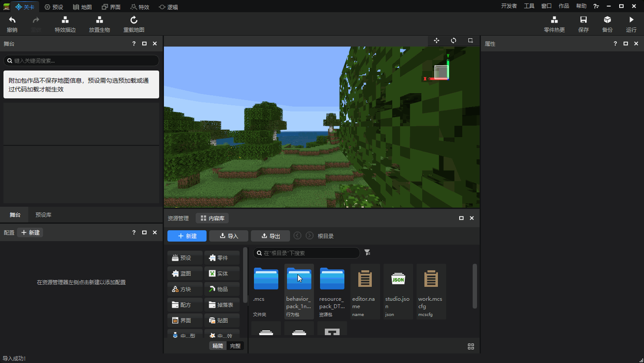
Task: Switch to the 预设库 tab
Action: tap(43, 215)
